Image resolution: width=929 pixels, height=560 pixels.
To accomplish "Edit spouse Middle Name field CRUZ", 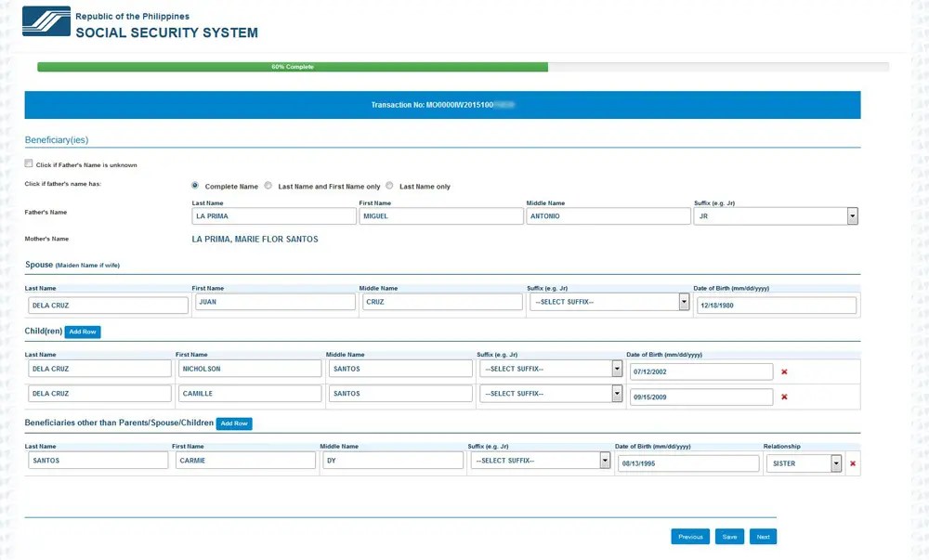I will [442, 302].
